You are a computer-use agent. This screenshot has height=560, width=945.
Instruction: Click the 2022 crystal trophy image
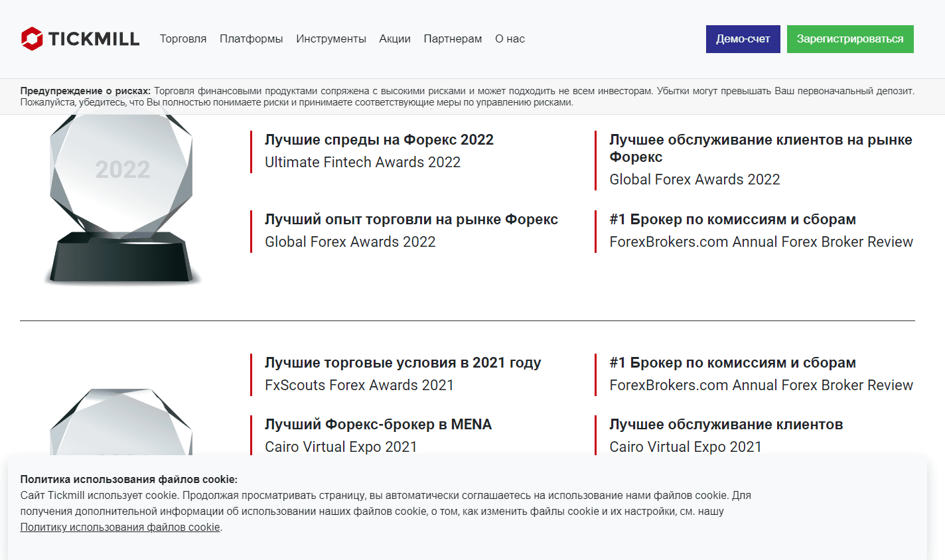[122, 199]
